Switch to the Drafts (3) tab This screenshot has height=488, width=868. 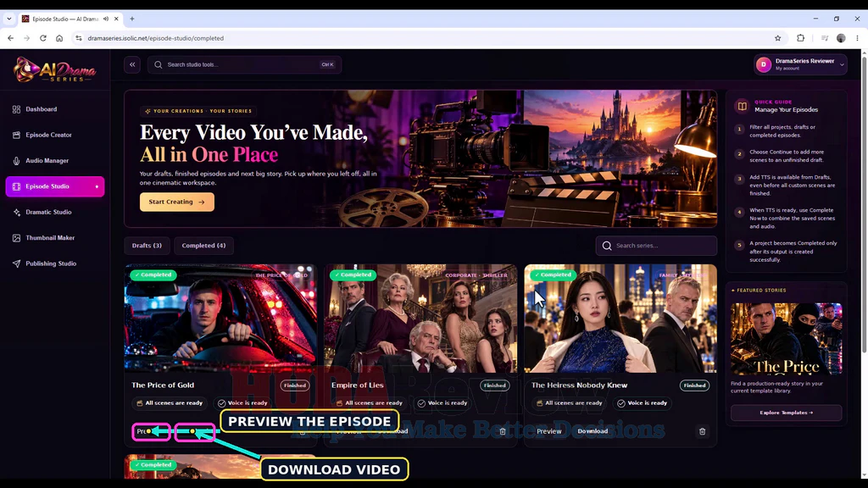147,246
